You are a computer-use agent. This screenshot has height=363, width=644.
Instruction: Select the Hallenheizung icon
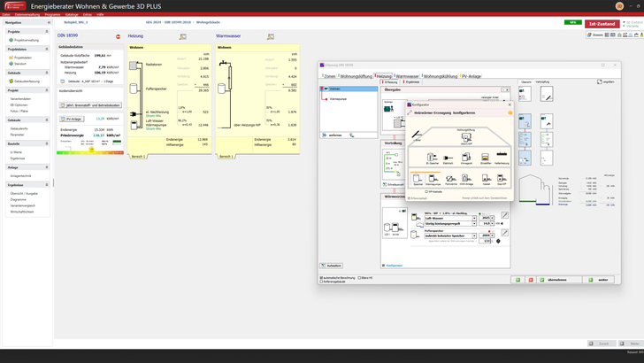(x=502, y=155)
